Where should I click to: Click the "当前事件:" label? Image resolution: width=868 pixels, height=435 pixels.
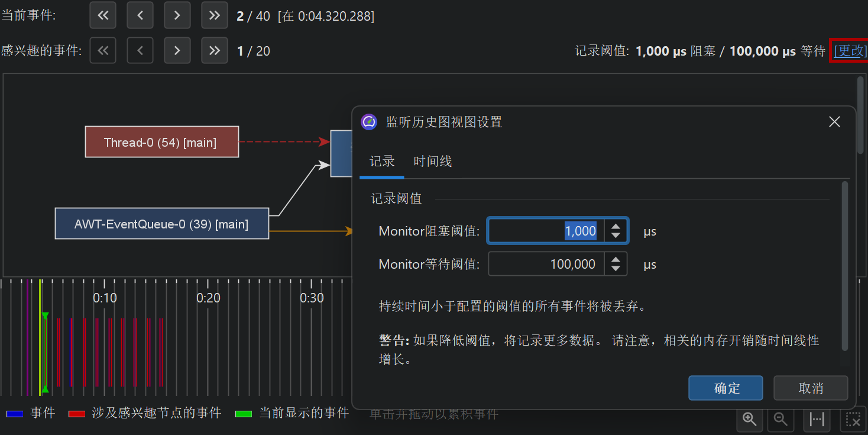point(28,15)
